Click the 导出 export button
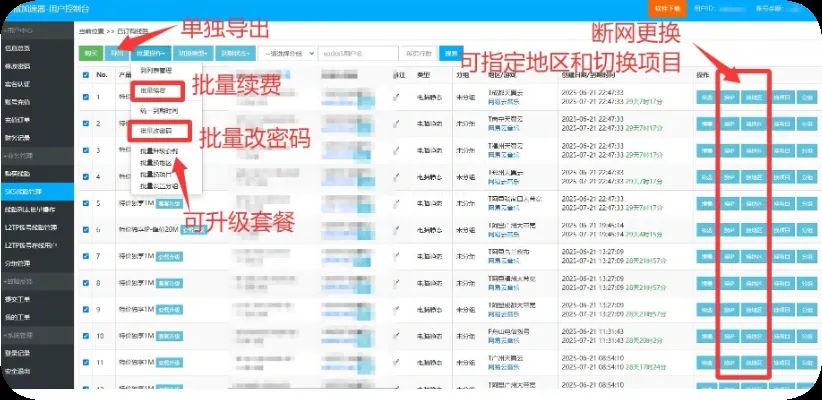The width and height of the screenshot is (822, 400). point(117,53)
